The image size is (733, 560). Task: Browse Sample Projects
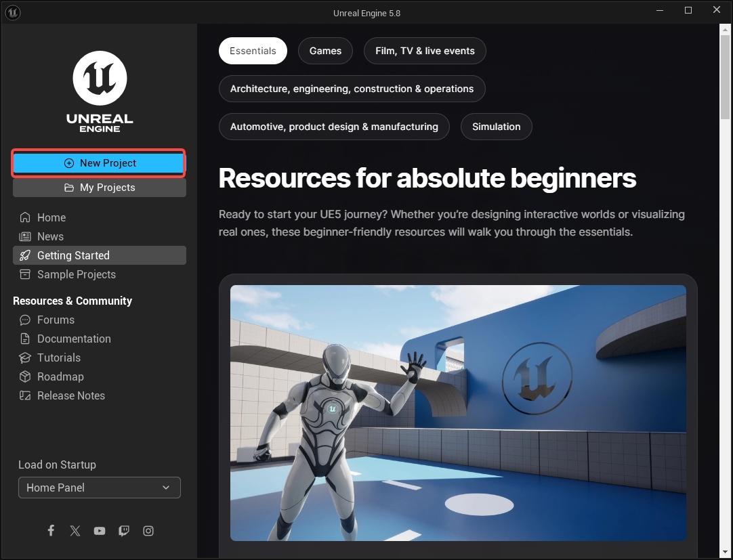pyautogui.click(x=100, y=274)
